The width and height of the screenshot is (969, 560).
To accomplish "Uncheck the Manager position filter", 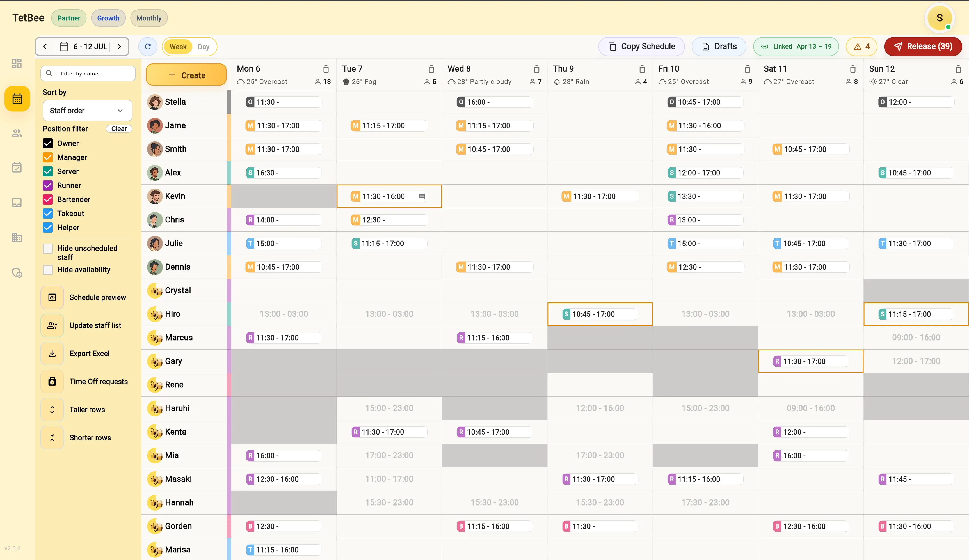I will [48, 157].
